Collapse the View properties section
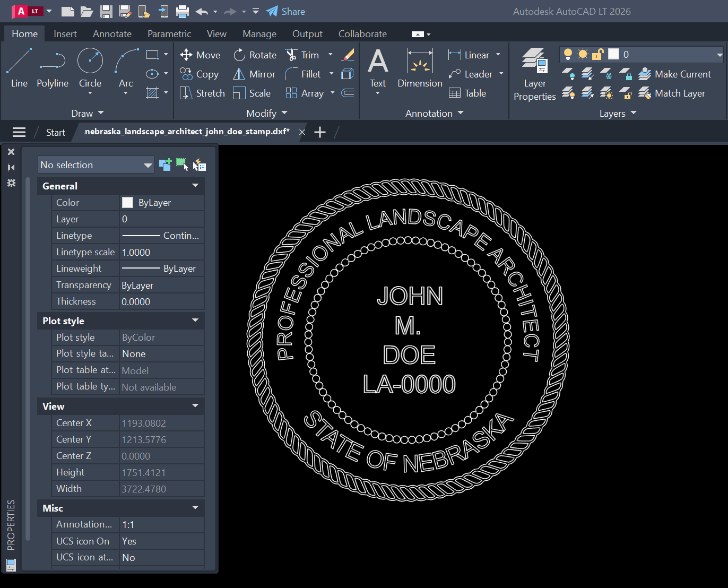728x588 pixels. pos(195,406)
